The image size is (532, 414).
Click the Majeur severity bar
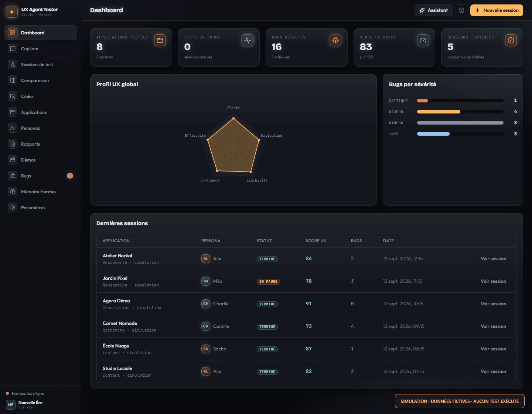point(460,112)
